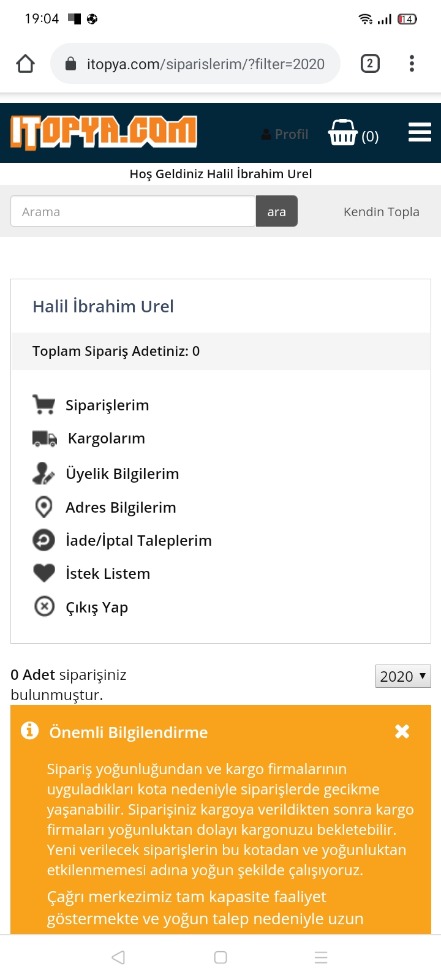441x980 pixels.
Task: Click the İstek Listem heart icon
Action: tap(44, 573)
